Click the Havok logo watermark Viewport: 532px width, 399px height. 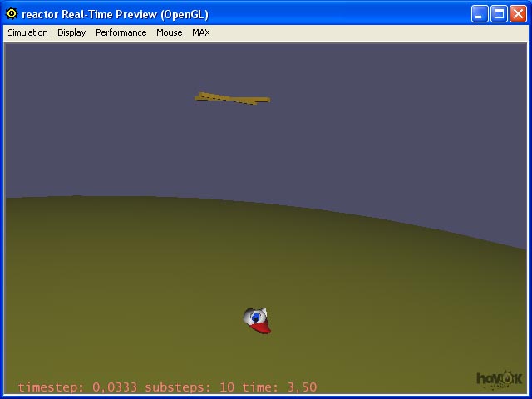500,379
